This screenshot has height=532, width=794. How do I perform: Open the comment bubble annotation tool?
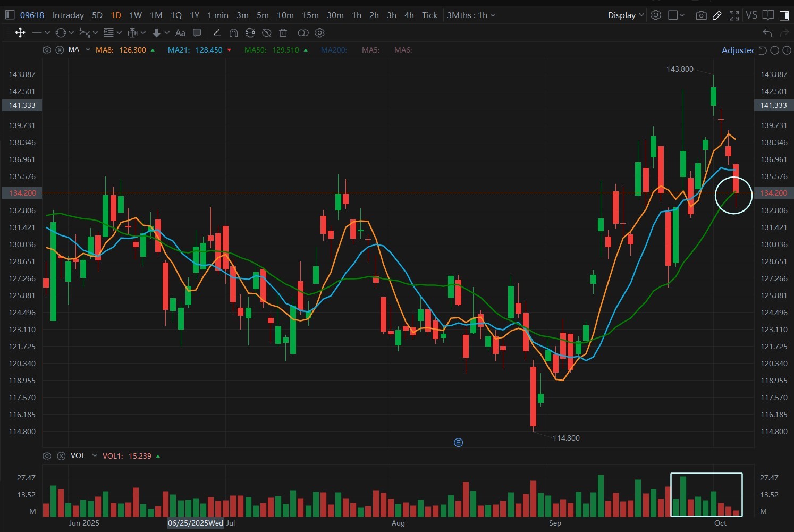click(197, 32)
